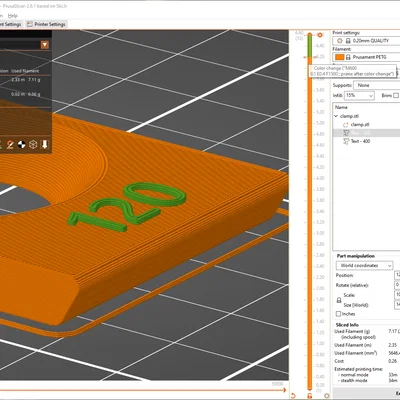Switch to the Printer Settings tab

click(x=46, y=24)
